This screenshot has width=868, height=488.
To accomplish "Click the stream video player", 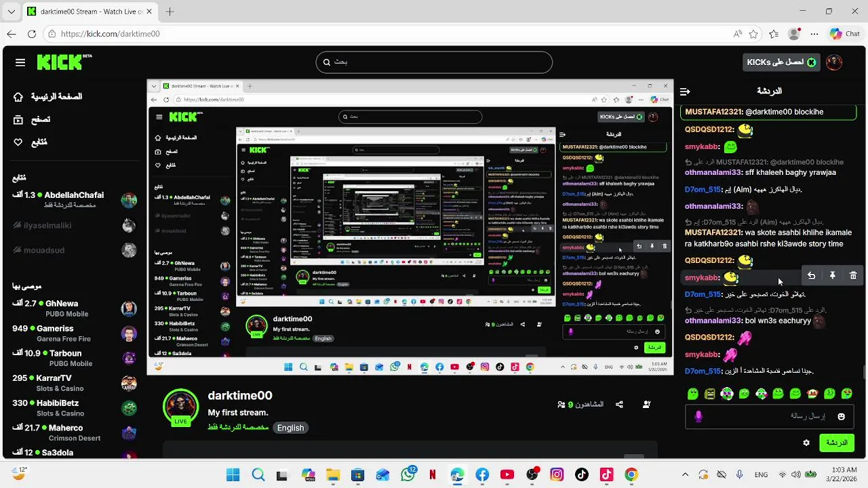I will coord(410,228).
